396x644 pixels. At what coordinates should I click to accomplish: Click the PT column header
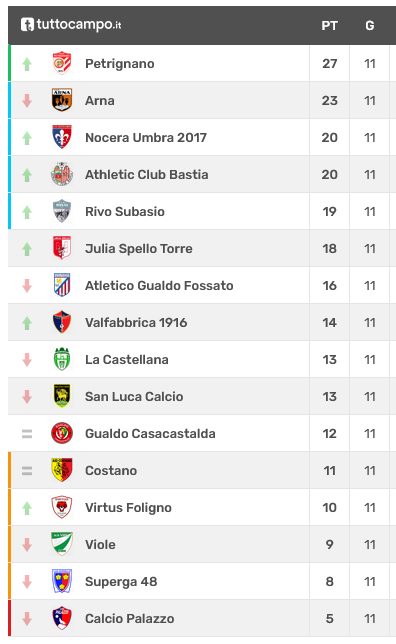tap(329, 26)
